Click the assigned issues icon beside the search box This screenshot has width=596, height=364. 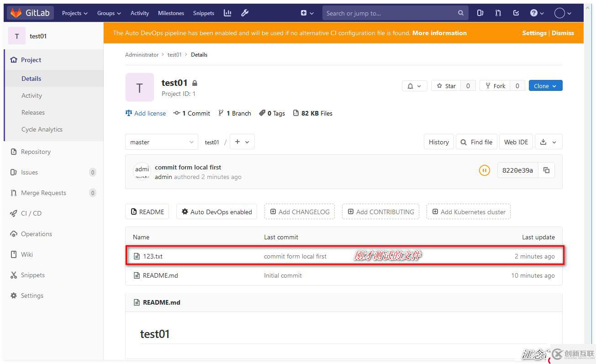click(480, 13)
